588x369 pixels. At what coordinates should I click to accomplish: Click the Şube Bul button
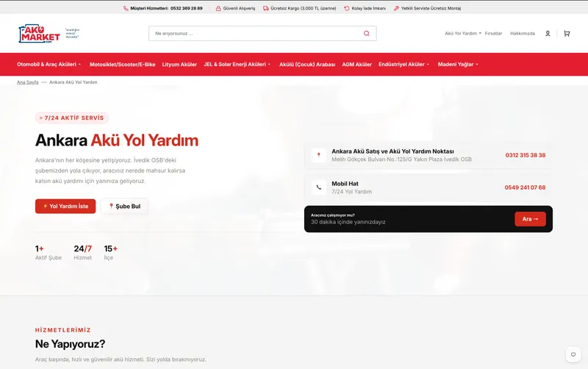pyautogui.click(x=124, y=207)
